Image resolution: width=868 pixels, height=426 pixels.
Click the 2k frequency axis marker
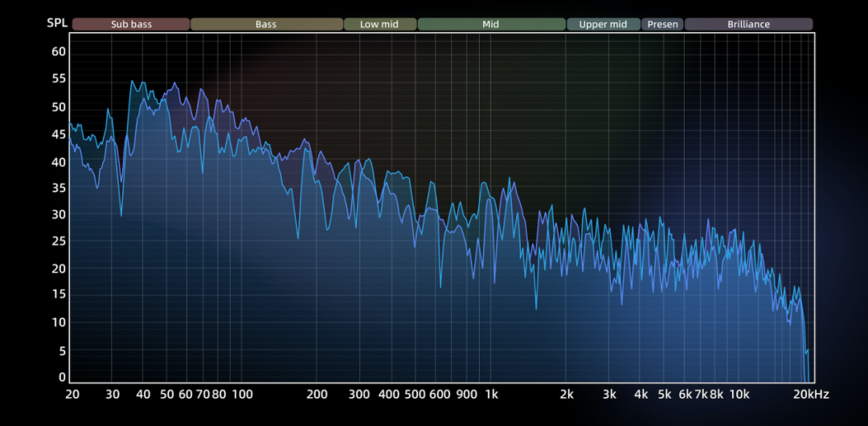[567, 395]
